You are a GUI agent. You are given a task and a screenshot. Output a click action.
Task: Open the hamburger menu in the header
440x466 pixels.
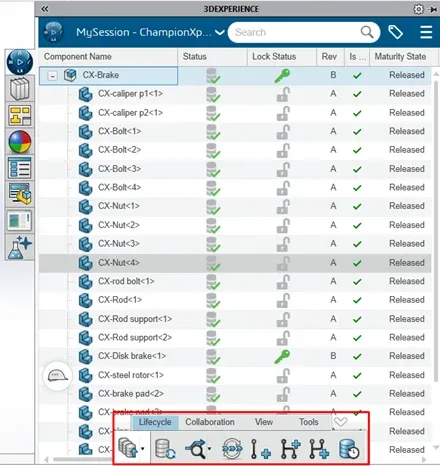point(426,32)
